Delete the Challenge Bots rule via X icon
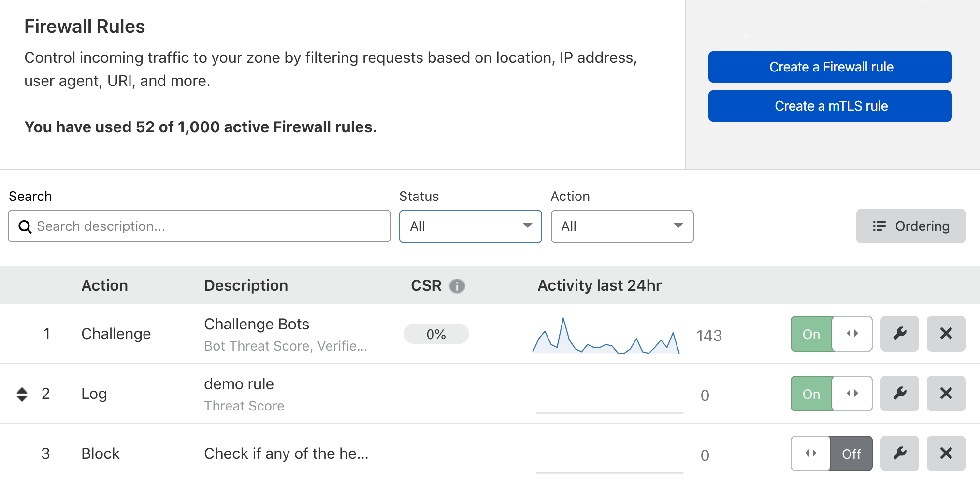 (x=946, y=334)
